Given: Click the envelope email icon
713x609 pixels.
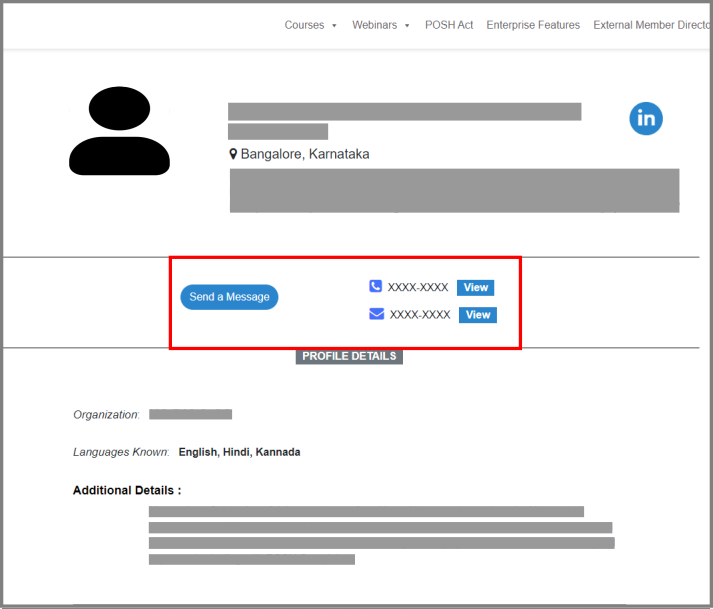Looking at the screenshot, I should (x=376, y=314).
